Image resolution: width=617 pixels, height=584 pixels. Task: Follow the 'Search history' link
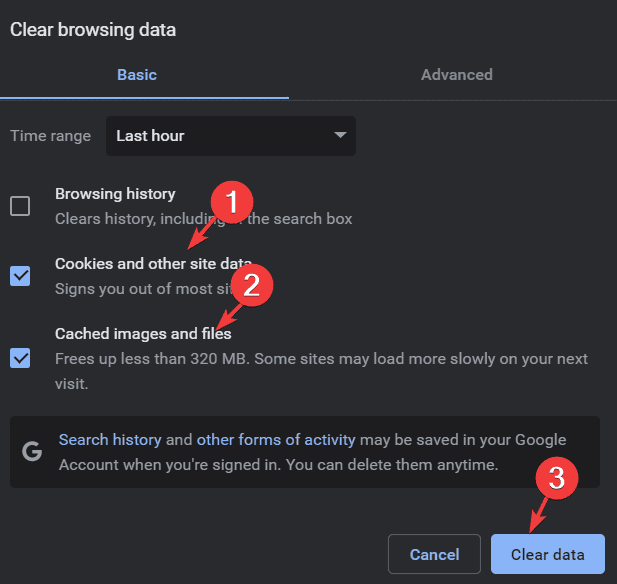point(110,440)
